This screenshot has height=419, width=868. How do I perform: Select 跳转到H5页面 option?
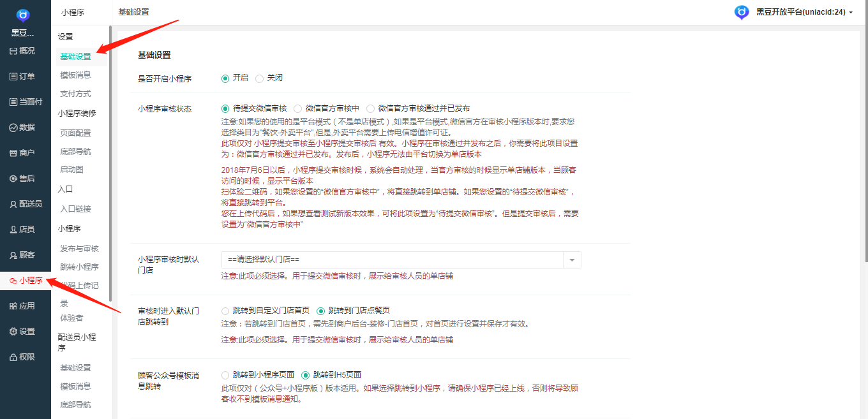point(305,375)
